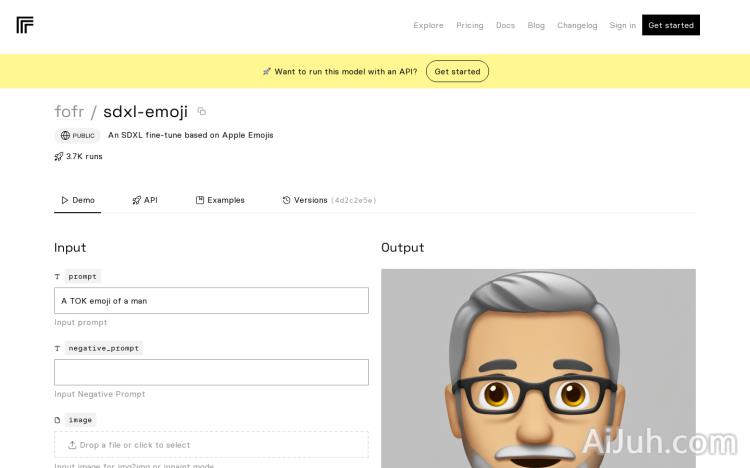Click the text icon beside negative_prompt label
The width and height of the screenshot is (750, 468).
point(58,348)
